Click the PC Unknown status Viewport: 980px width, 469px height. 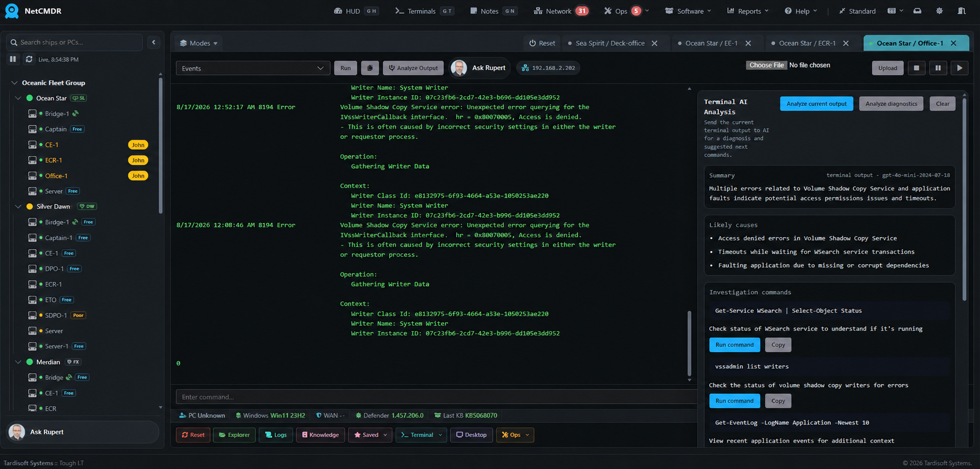tap(202, 416)
